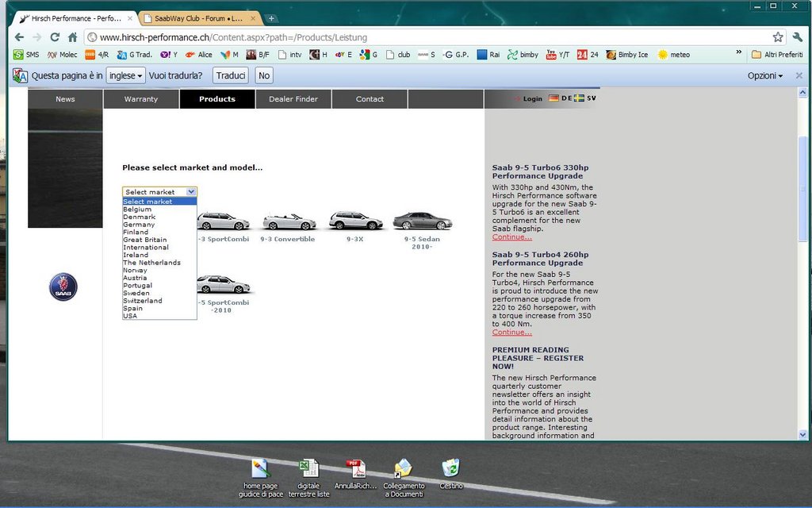Reload the current page
The image size is (812, 508).
point(55,37)
